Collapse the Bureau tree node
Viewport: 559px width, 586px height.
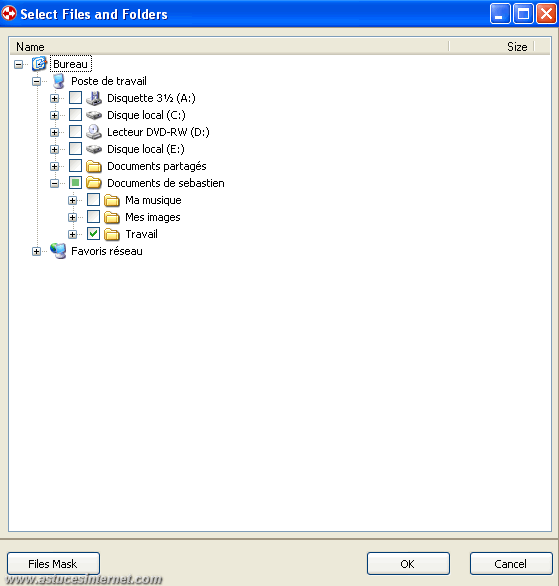[x=18, y=64]
